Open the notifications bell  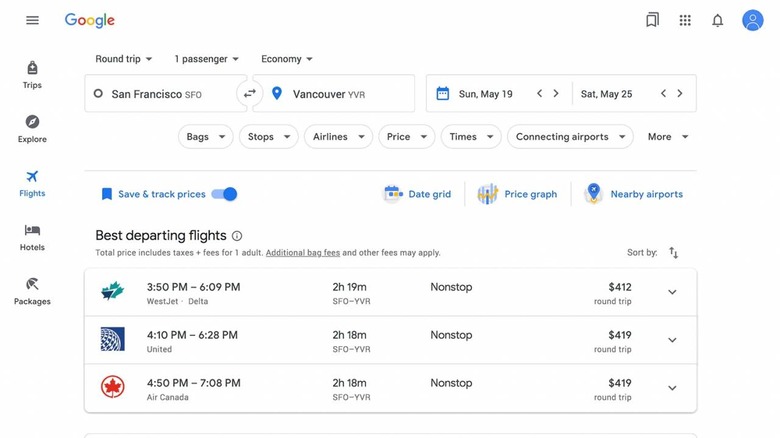[717, 20]
